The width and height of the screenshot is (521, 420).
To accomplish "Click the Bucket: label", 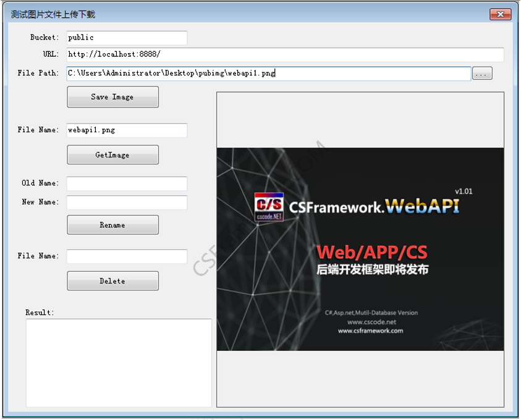I will [44, 37].
